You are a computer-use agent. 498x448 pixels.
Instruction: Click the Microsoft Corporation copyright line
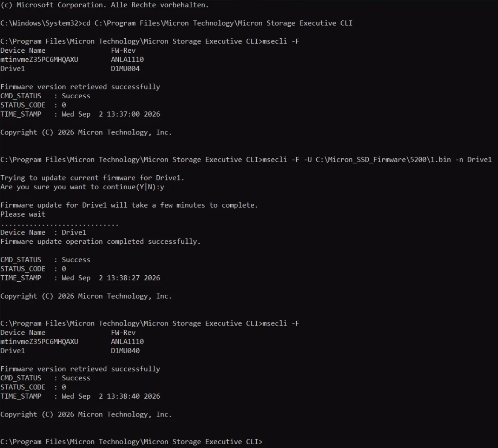104,5
